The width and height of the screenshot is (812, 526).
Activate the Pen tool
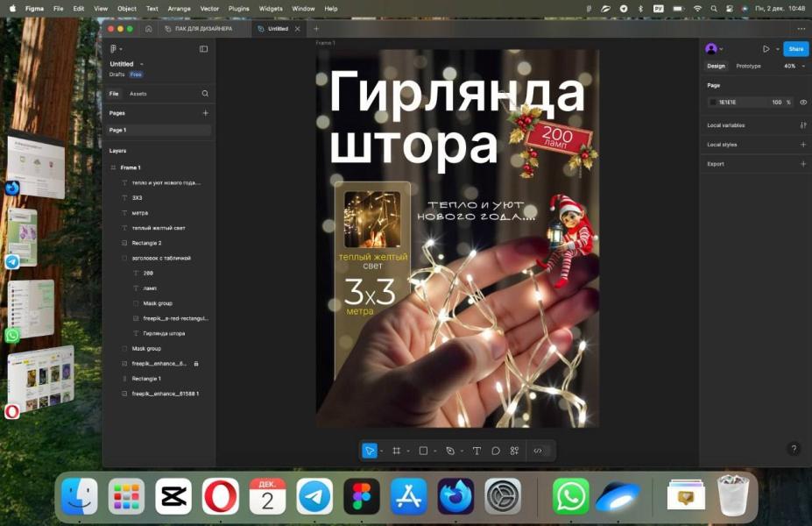pos(450,451)
